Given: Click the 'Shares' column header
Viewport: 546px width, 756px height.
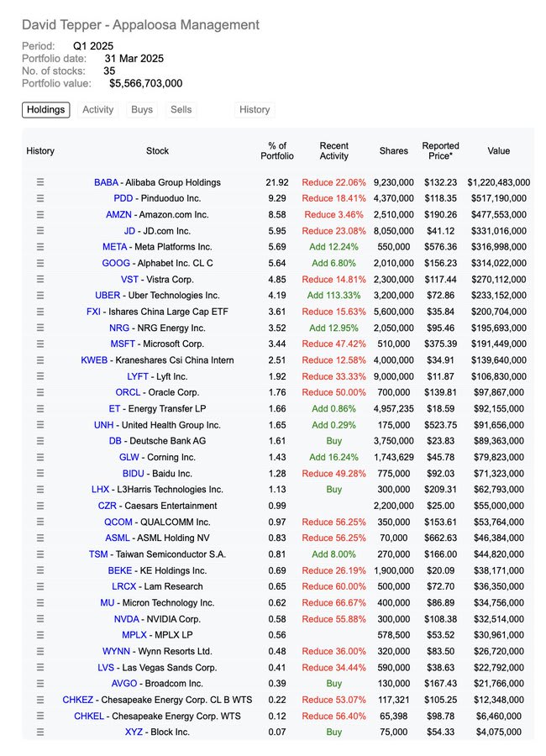Looking at the screenshot, I should [394, 151].
